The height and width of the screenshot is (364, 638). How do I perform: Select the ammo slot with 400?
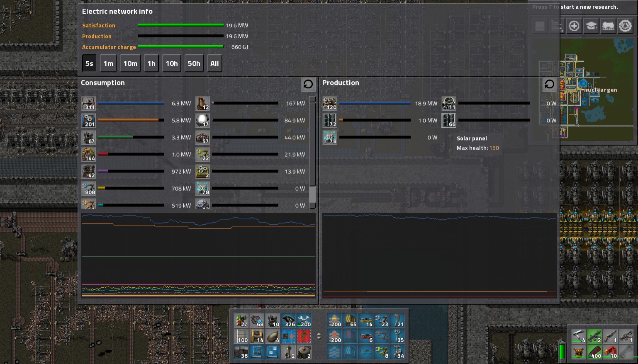(594, 352)
